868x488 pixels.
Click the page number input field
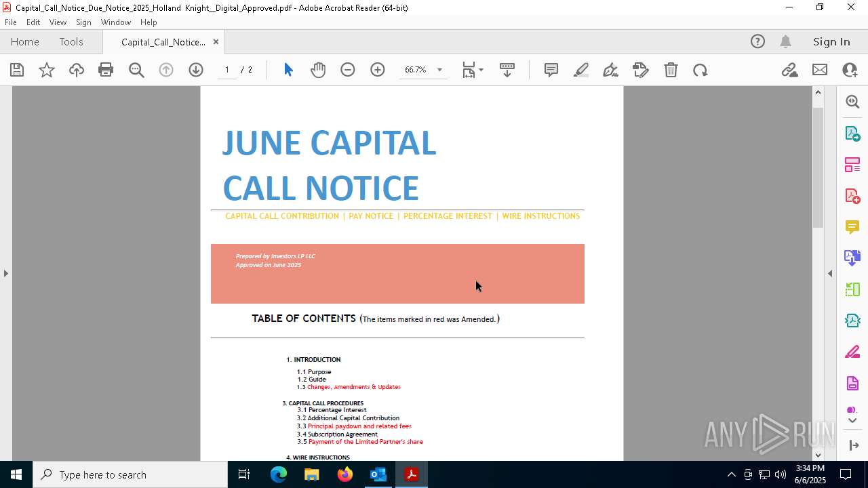[226, 70]
